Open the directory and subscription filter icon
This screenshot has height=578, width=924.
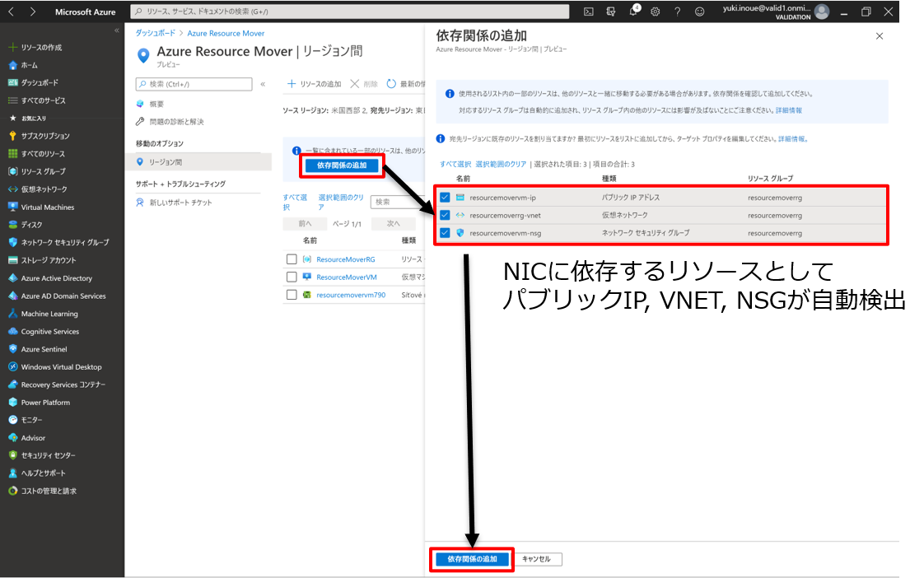coord(610,12)
